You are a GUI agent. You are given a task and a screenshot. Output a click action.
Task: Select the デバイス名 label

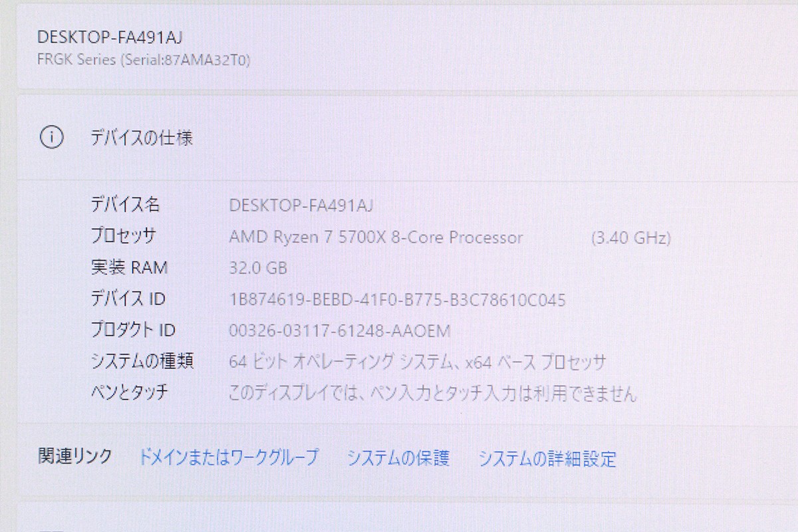click(x=125, y=204)
